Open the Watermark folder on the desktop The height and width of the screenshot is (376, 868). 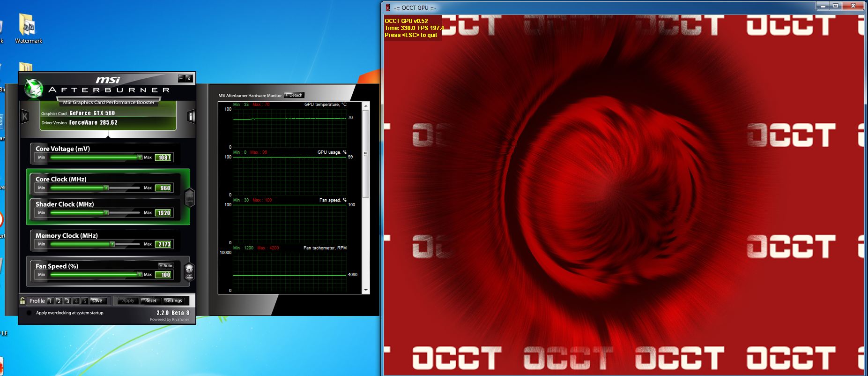[x=28, y=29]
